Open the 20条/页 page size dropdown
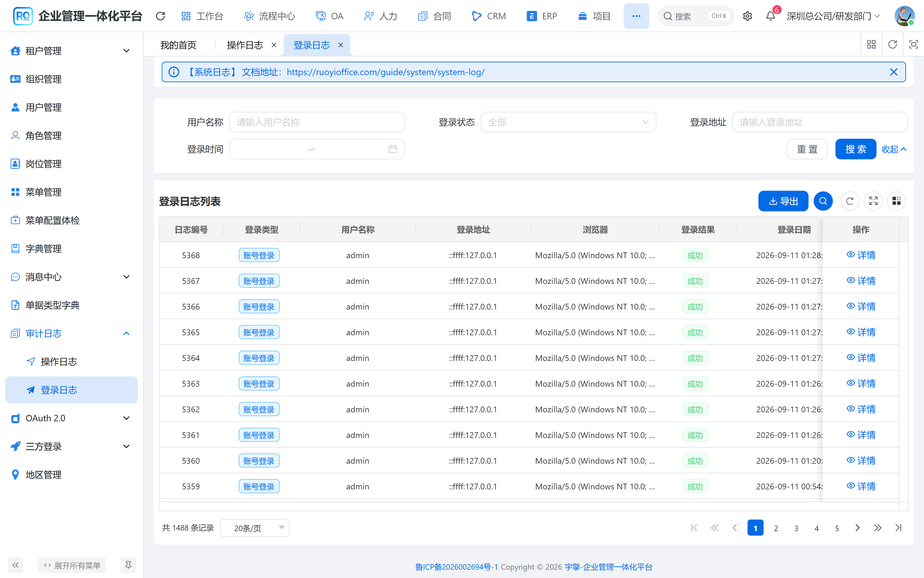Viewport: 924px width, 578px height. (x=254, y=528)
